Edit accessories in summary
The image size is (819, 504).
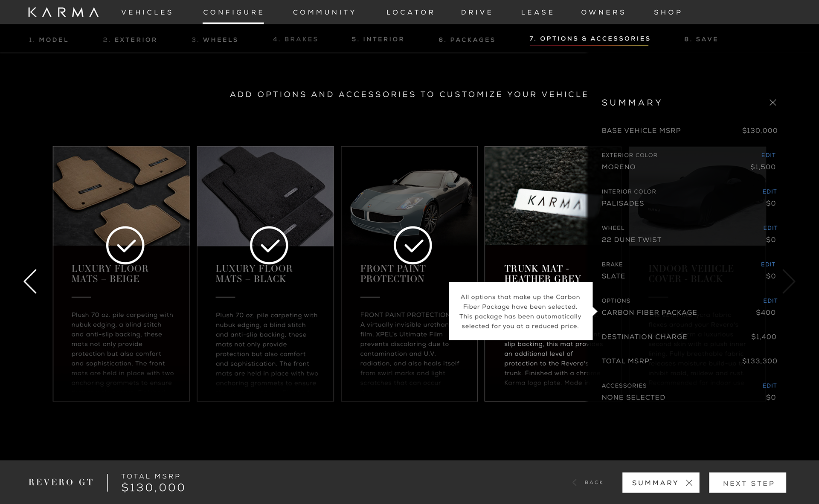[x=770, y=385]
